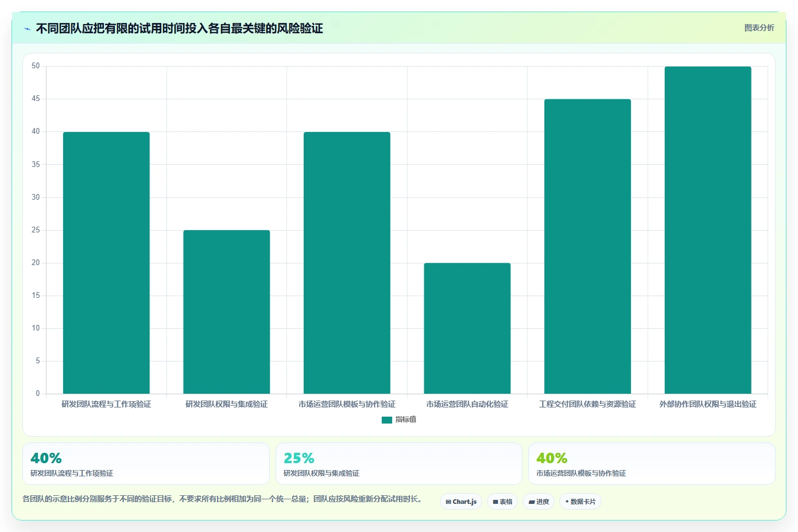Click the 研发团队权限与集成验证 axis label
Image resolution: width=798 pixels, height=532 pixels.
coord(227,404)
